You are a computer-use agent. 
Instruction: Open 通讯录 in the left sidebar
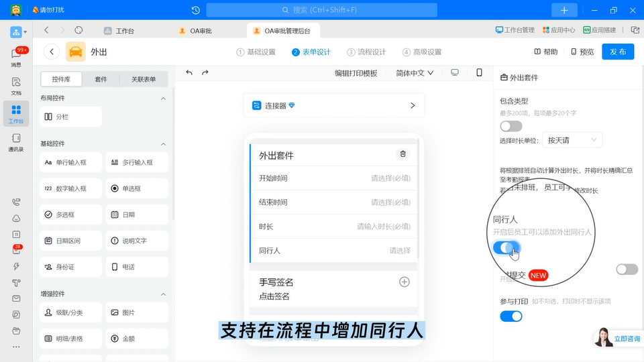tap(16, 142)
